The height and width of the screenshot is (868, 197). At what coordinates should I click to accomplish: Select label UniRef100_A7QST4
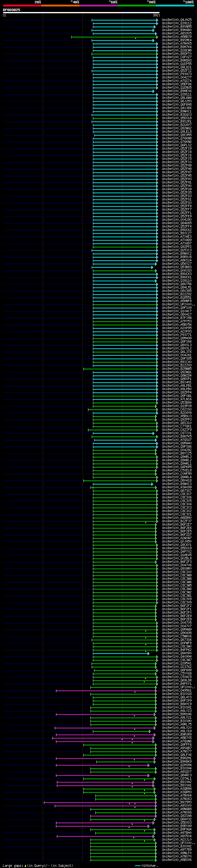coord(177,81)
